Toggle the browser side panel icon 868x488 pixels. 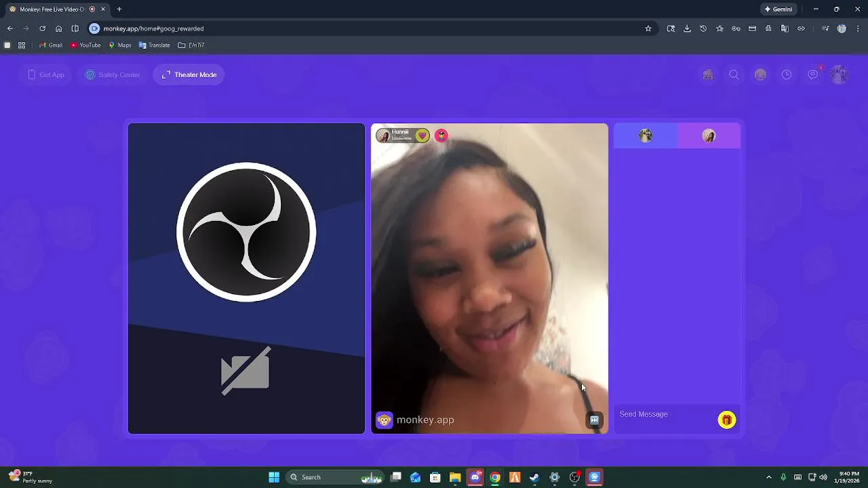click(75, 28)
